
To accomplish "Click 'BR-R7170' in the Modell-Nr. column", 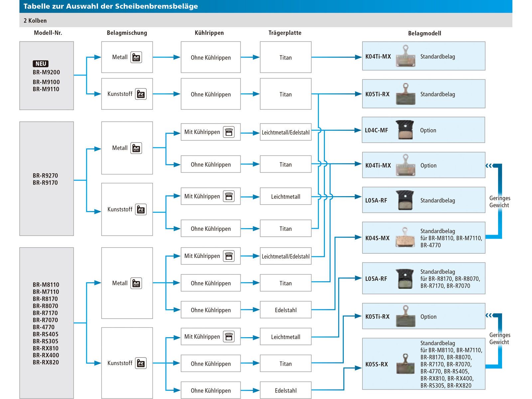I will pos(45,313).
